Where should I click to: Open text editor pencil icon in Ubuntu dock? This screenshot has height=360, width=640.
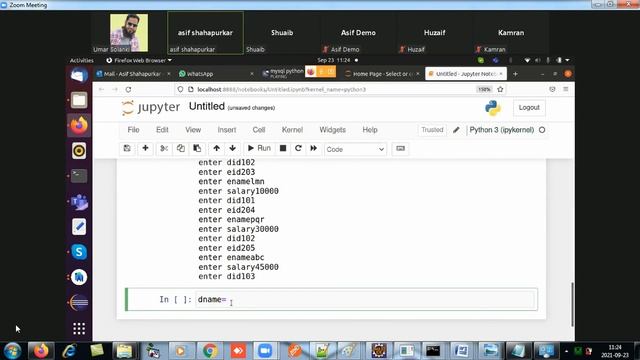click(x=79, y=227)
